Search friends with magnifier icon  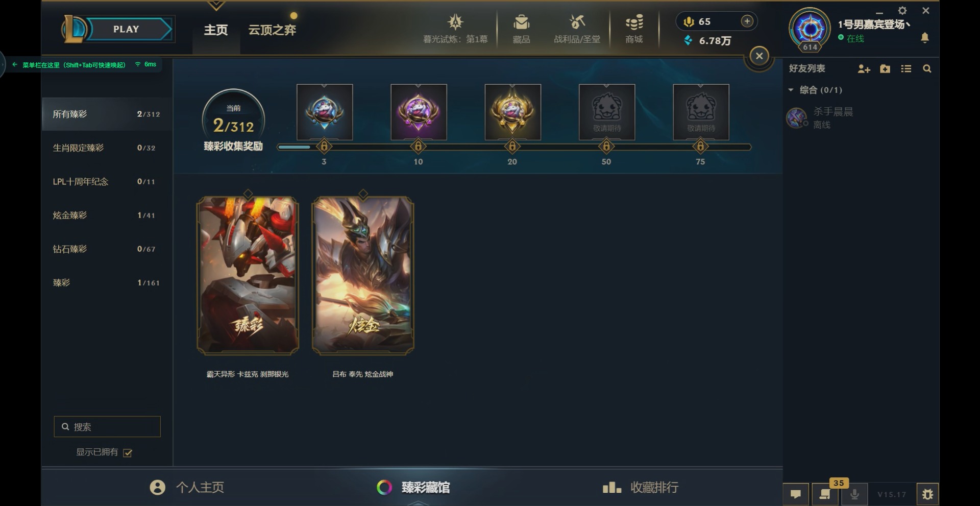pyautogui.click(x=927, y=69)
